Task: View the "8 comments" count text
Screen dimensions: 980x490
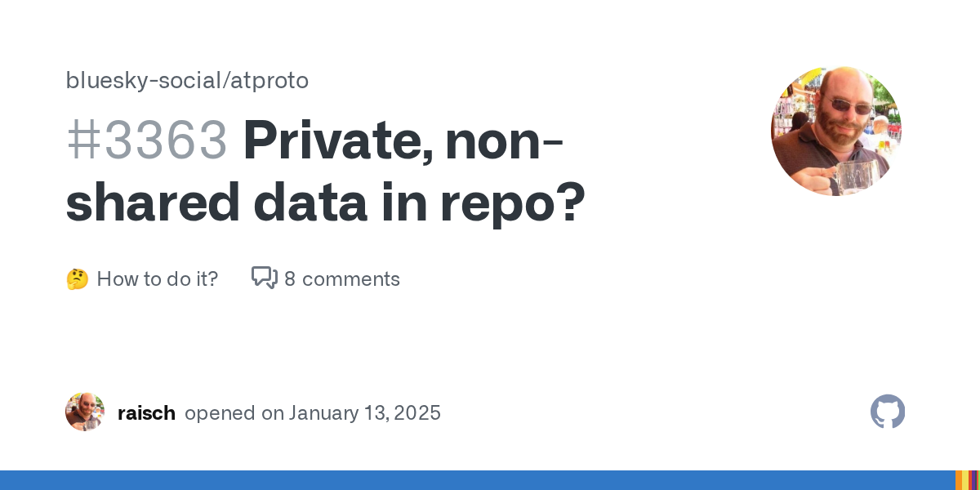Action: pos(342,279)
